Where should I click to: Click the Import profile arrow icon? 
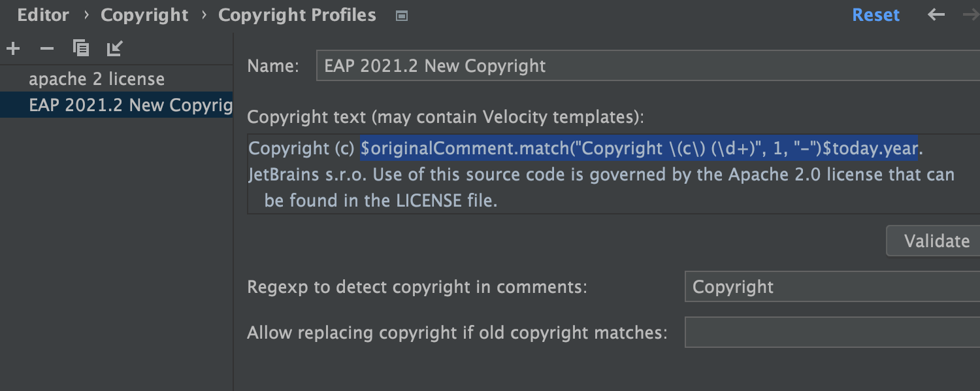115,48
